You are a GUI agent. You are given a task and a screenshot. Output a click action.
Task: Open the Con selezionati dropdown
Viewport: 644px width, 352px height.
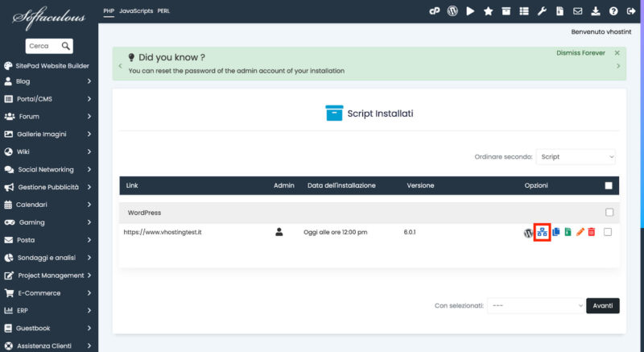click(535, 305)
